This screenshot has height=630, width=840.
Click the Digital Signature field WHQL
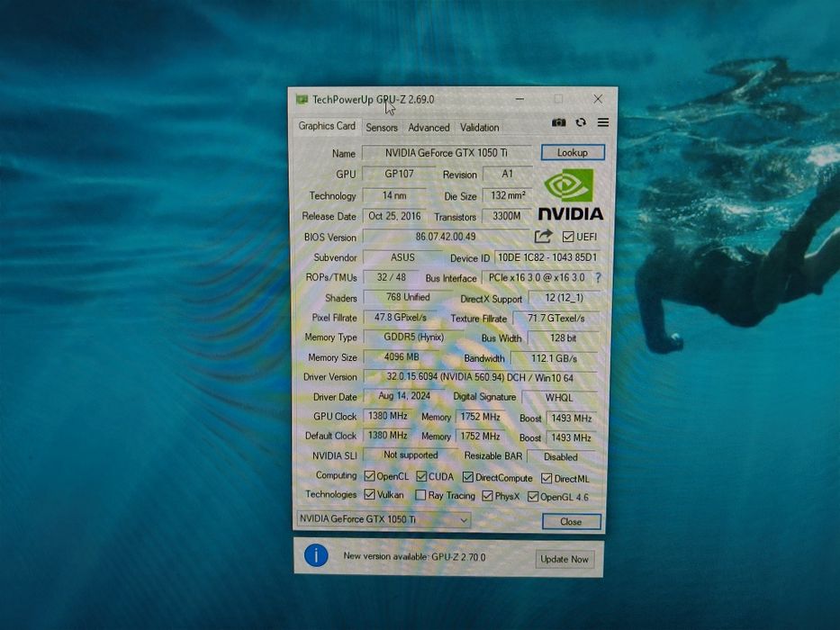click(559, 398)
